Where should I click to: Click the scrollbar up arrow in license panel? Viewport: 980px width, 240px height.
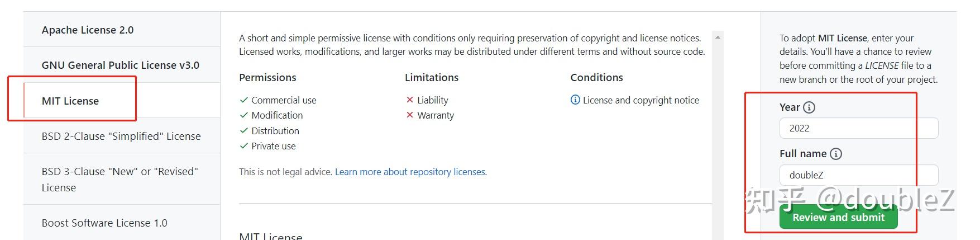(718, 37)
